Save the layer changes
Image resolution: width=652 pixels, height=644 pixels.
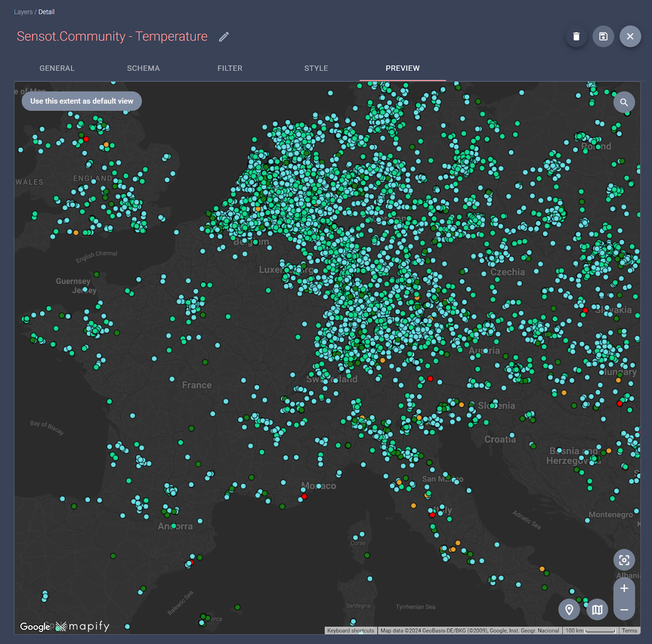point(603,36)
